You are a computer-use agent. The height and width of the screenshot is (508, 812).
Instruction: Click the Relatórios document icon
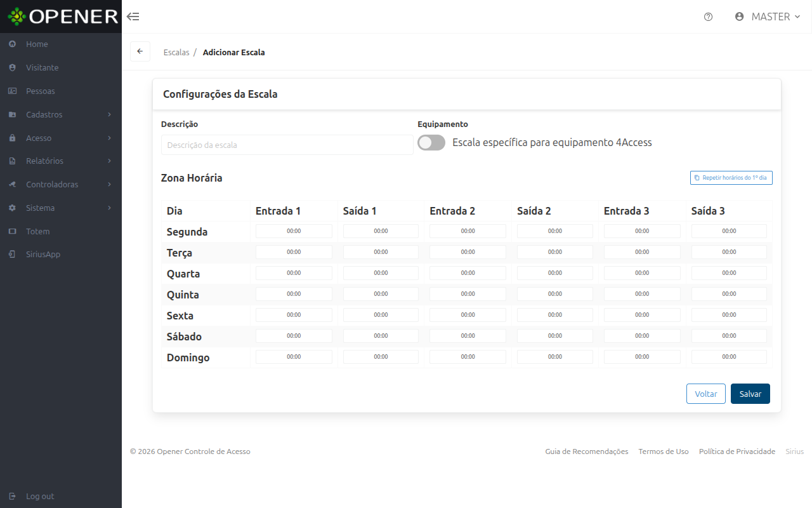pos(12,161)
